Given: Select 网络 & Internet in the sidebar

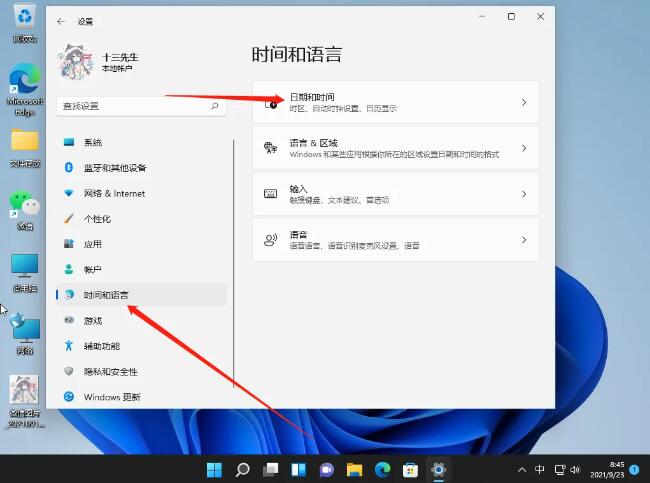Looking at the screenshot, I should [x=141, y=193].
